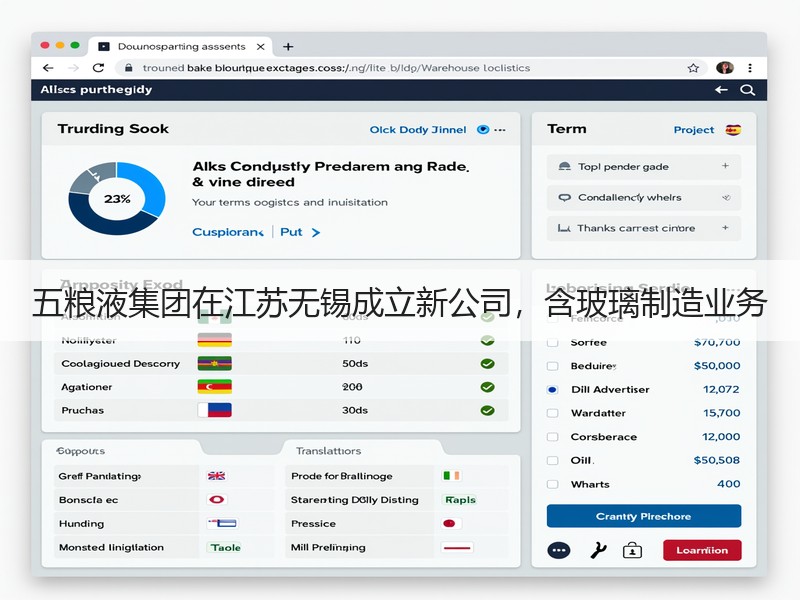Click the red Loarniion button

(x=702, y=550)
